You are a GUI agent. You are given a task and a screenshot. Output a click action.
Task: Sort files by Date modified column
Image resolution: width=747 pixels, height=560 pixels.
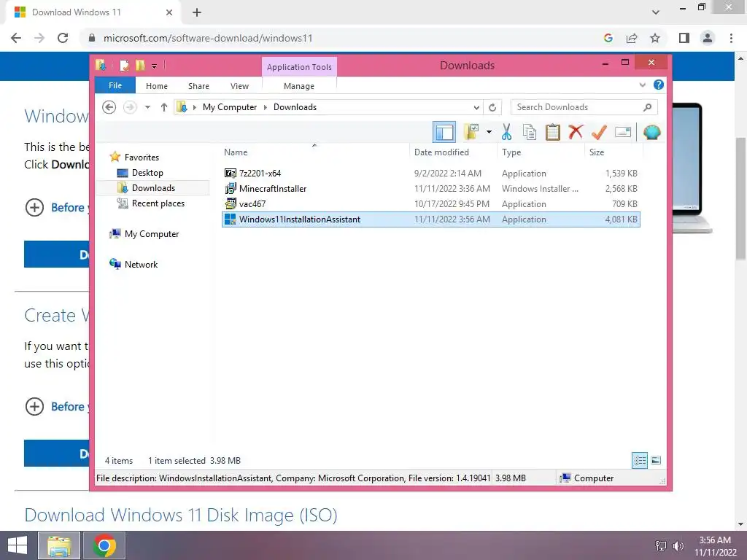point(452,152)
